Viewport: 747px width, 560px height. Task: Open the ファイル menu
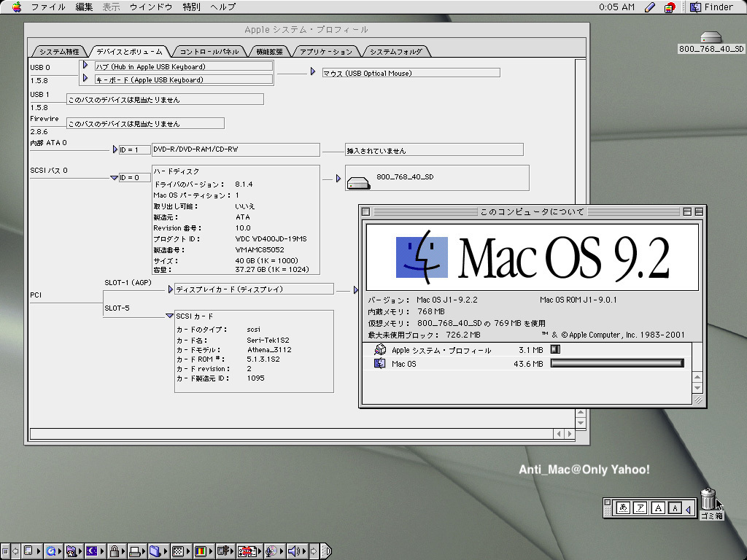click(x=48, y=7)
